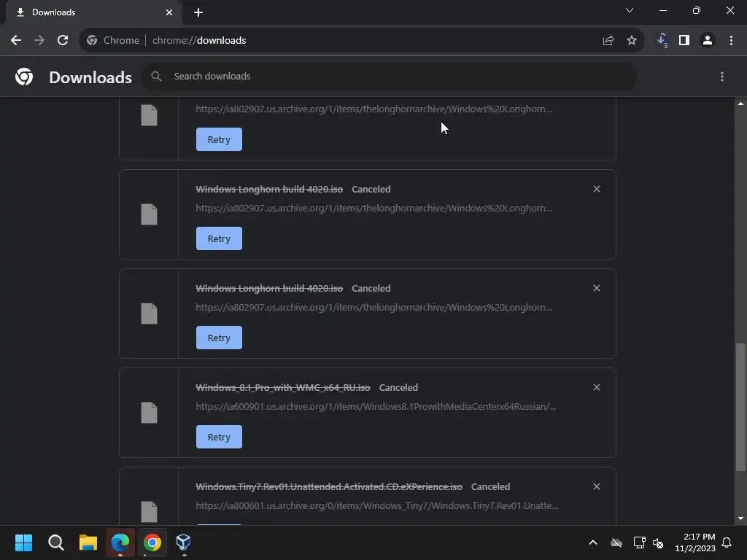Click the vertical scrollbar thumb
The height and width of the screenshot is (560, 747).
[x=740, y=407]
